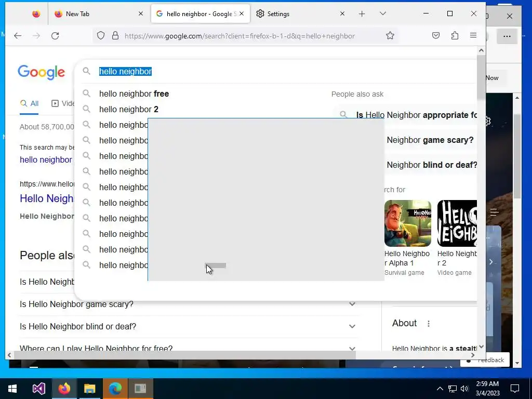Viewport: 532px width, 399px height.
Task: Open volume control tray icon
Action: 464,389
